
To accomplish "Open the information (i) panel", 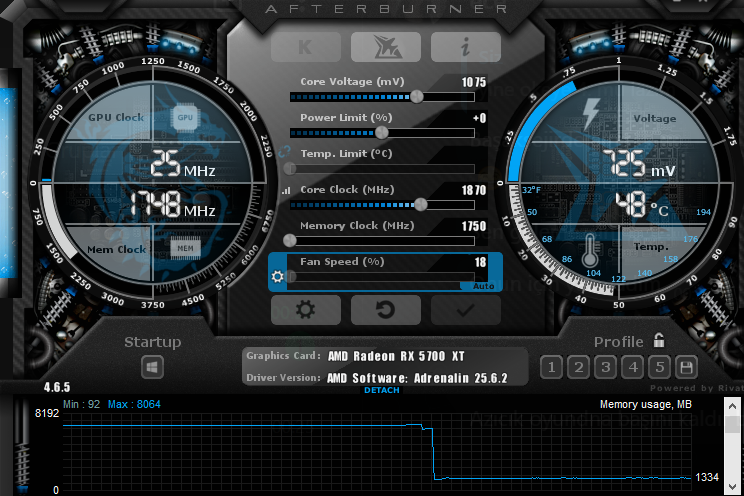I will click(x=465, y=47).
